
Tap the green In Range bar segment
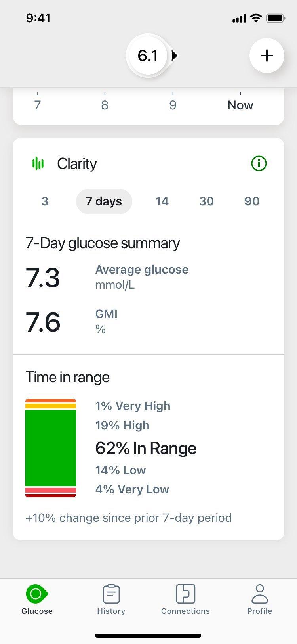pyautogui.click(x=51, y=447)
